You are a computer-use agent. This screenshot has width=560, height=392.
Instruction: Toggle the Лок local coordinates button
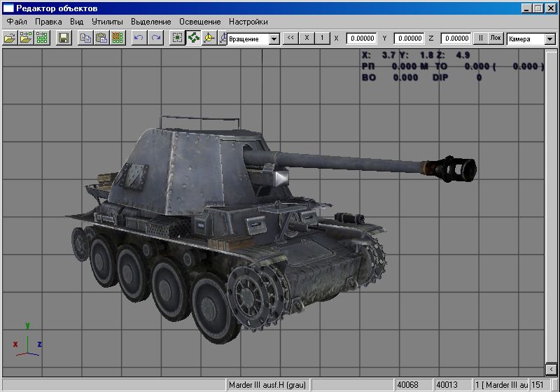pos(496,38)
